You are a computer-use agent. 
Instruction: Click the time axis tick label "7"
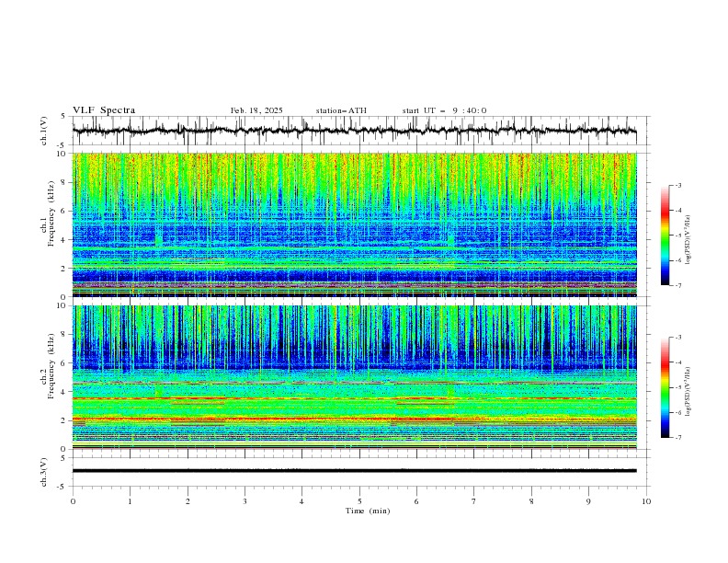474,501
